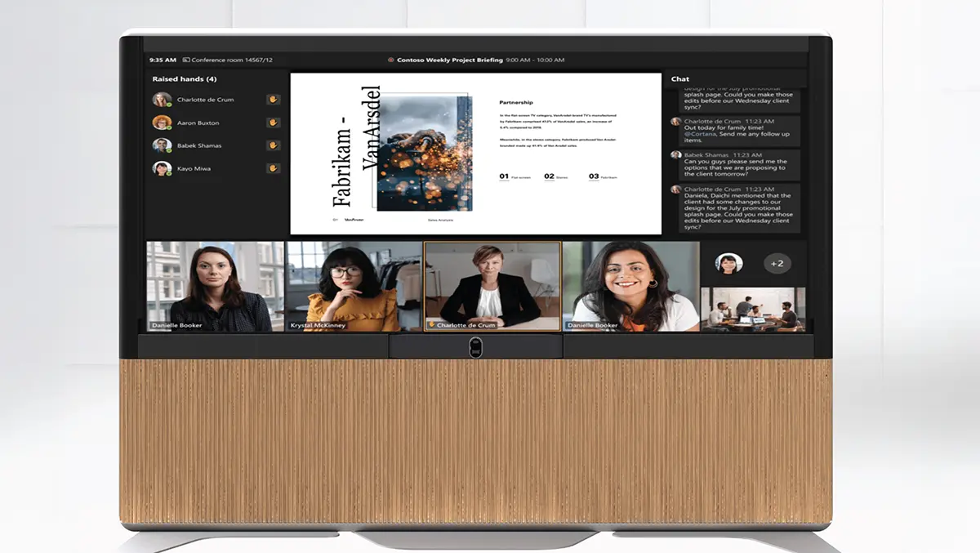980x553 pixels.
Task: Click the Conference room 14567/12 label
Action: tap(232, 60)
